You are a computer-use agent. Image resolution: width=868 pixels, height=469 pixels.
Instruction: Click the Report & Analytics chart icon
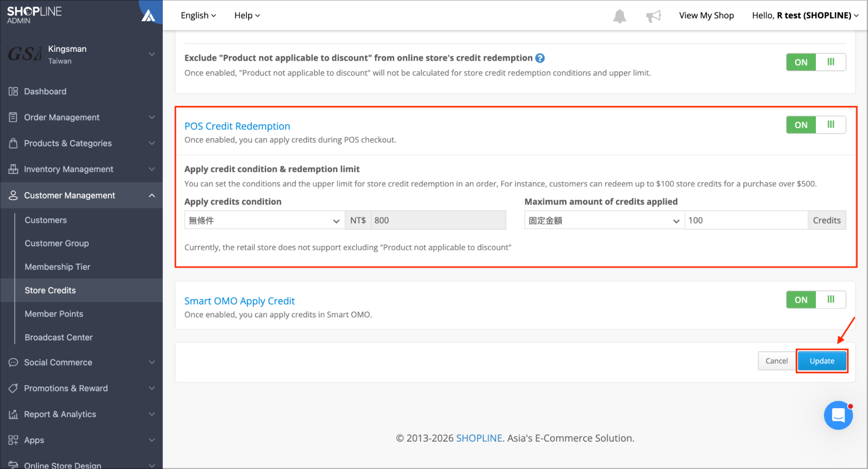pyautogui.click(x=13, y=414)
